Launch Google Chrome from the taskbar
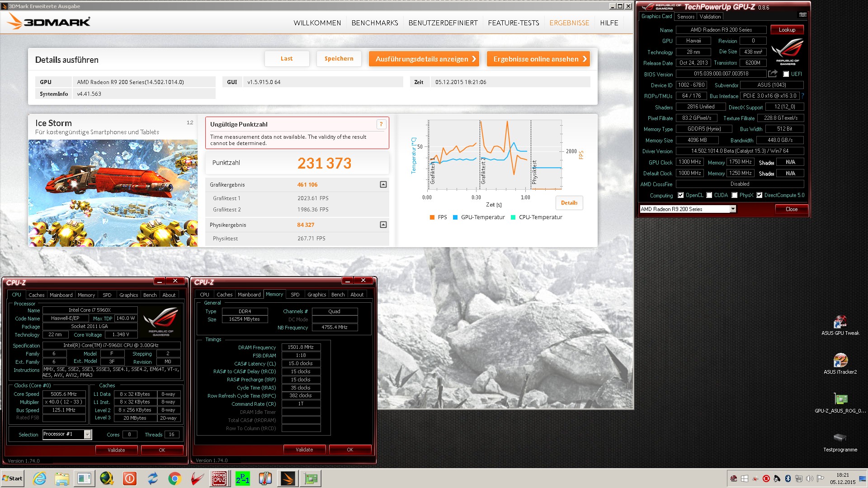Image resolution: width=868 pixels, height=488 pixels. [x=175, y=479]
